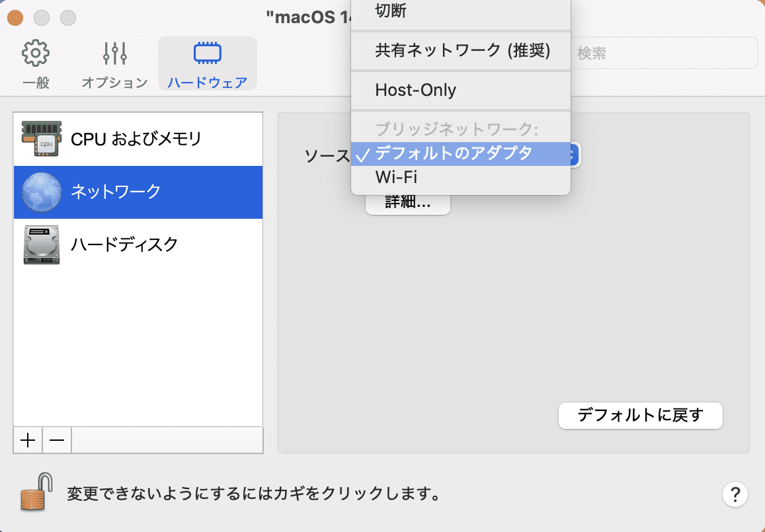
Task: Choose 切断 from the source menu
Action: coord(461,12)
